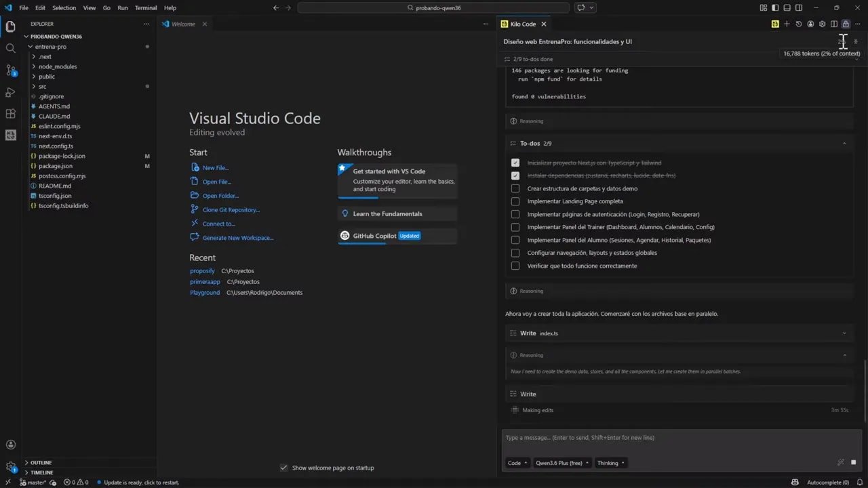Check 'Implementar páginas de autenticación' to-do

(x=515, y=214)
